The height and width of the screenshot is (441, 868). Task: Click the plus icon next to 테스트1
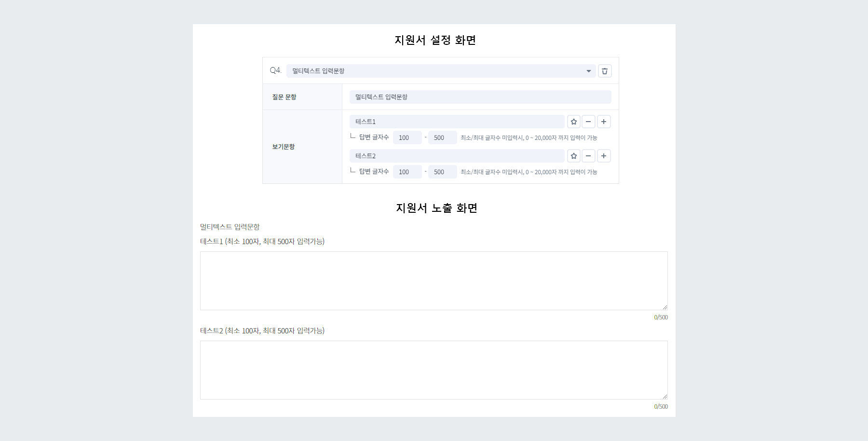pyautogui.click(x=604, y=122)
